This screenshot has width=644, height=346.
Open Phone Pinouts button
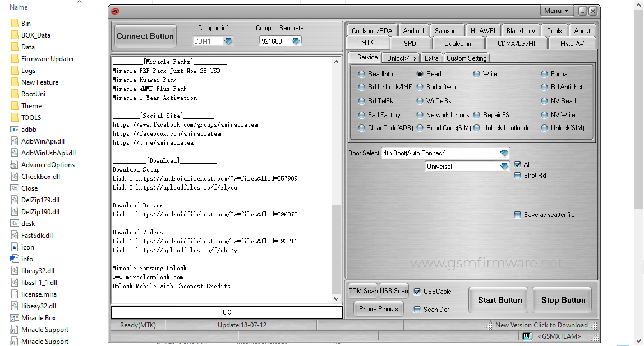point(378,308)
